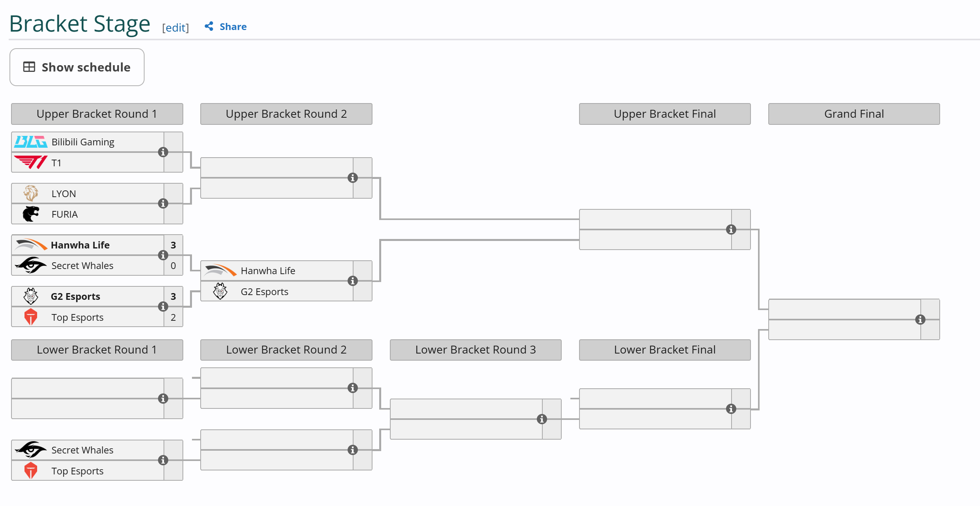Open info icon for Hanwha Life vs Secret Whales

(163, 255)
